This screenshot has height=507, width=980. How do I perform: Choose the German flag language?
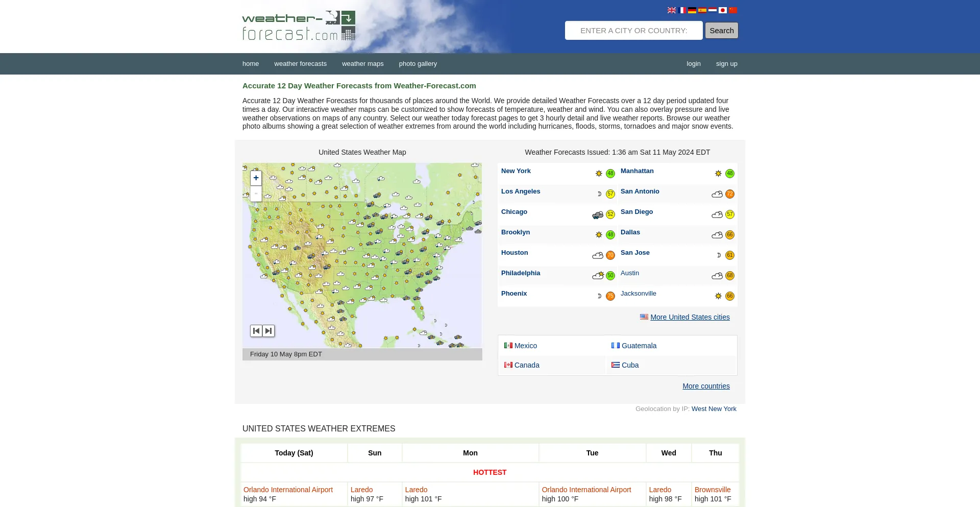pyautogui.click(x=692, y=10)
